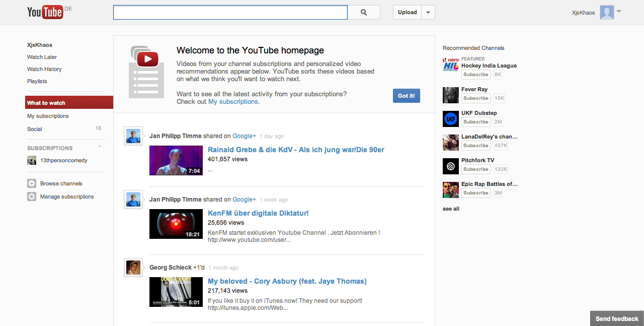Open Hockey India League channel icon
Screen dimensions: 644x326
tap(451, 64)
